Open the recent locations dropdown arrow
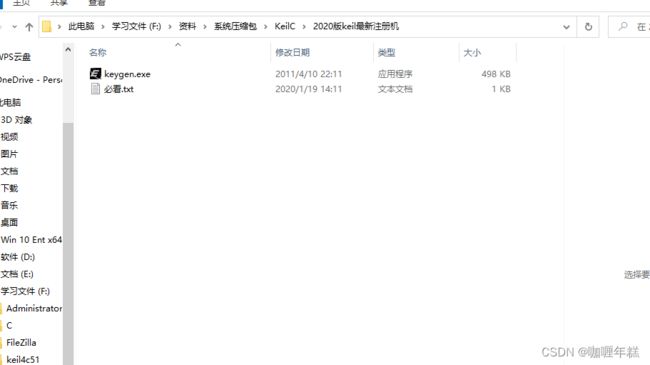Screen dimensions: 650x365 [15, 27]
